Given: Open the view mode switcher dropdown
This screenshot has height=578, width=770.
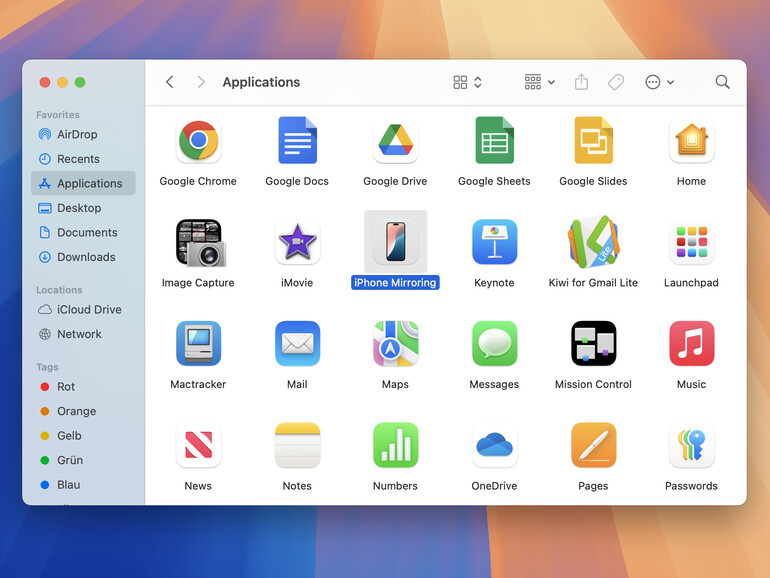Looking at the screenshot, I should tap(467, 82).
